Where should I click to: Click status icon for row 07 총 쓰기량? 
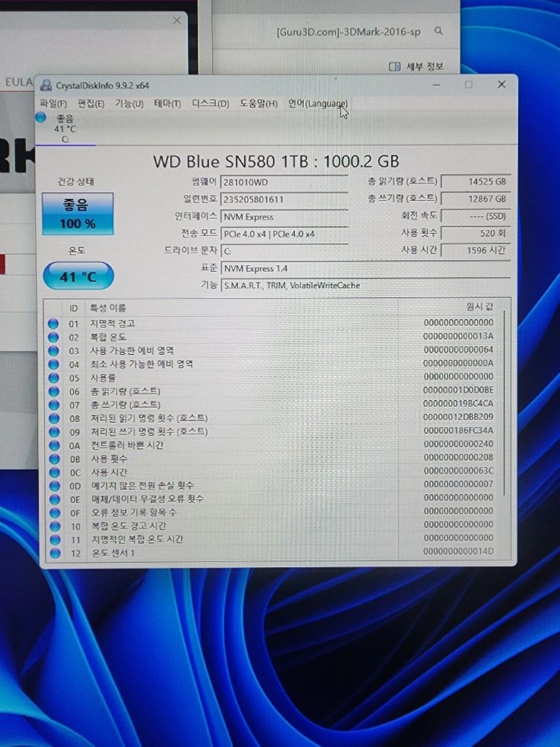pos(55,405)
